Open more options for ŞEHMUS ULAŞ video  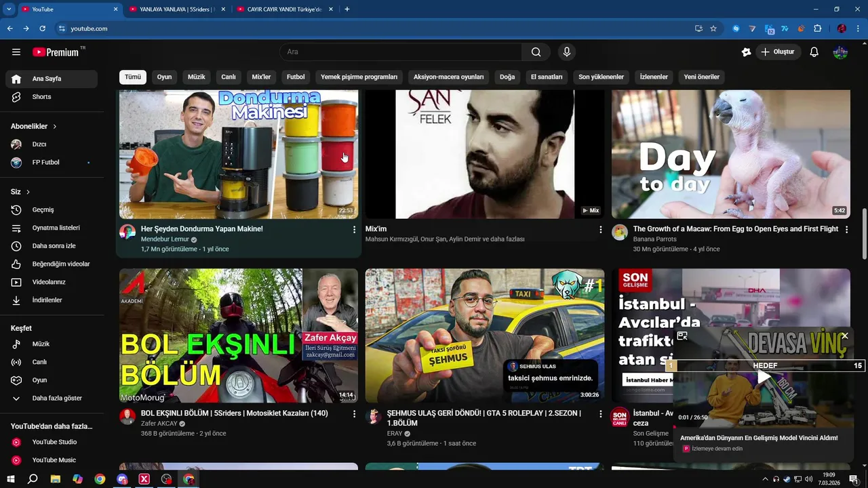tap(600, 413)
